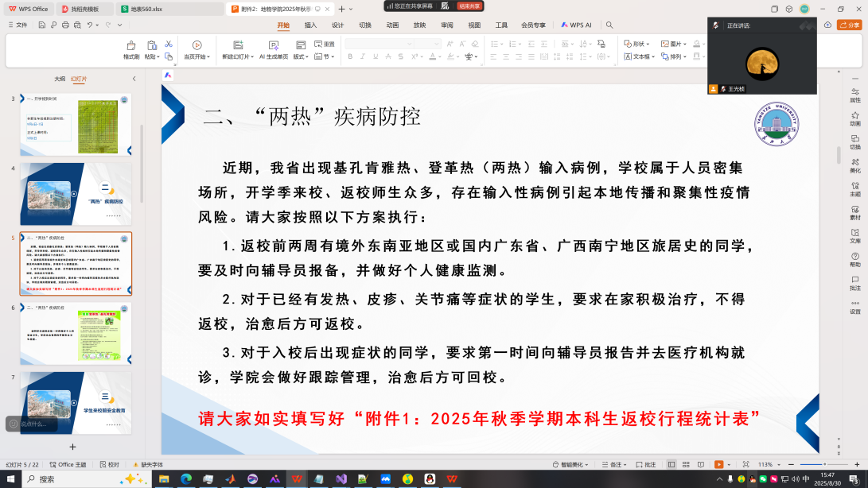The height and width of the screenshot is (488, 868).
Task: Click the End Sharing (结束共享) button
Action: tap(469, 6)
